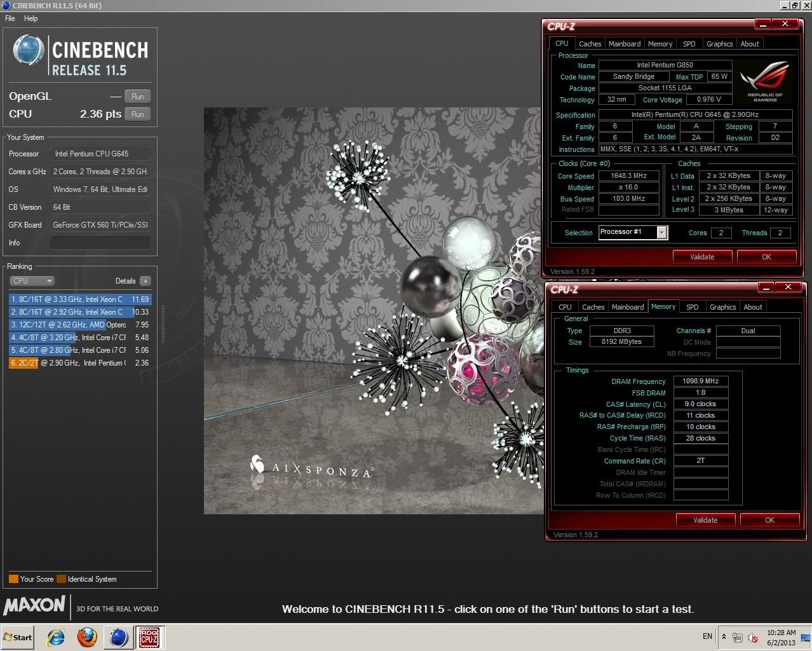Minimize the lower CPU-Z window

pyautogui.click(x=766, y=287)
